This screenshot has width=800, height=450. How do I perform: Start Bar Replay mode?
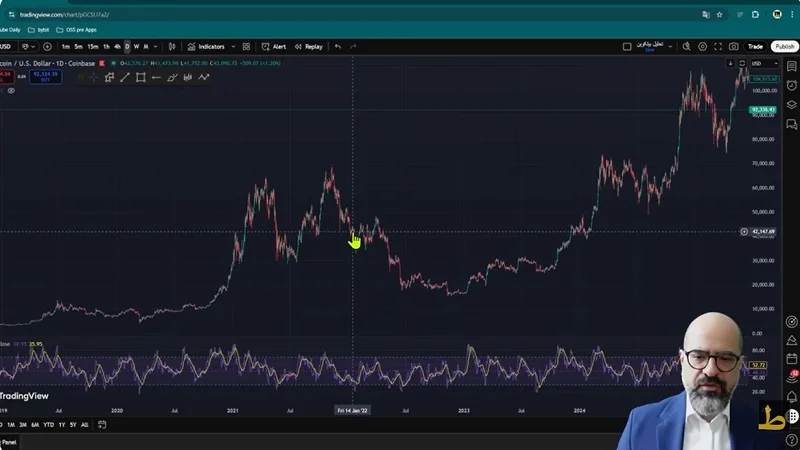pos(309,47)
